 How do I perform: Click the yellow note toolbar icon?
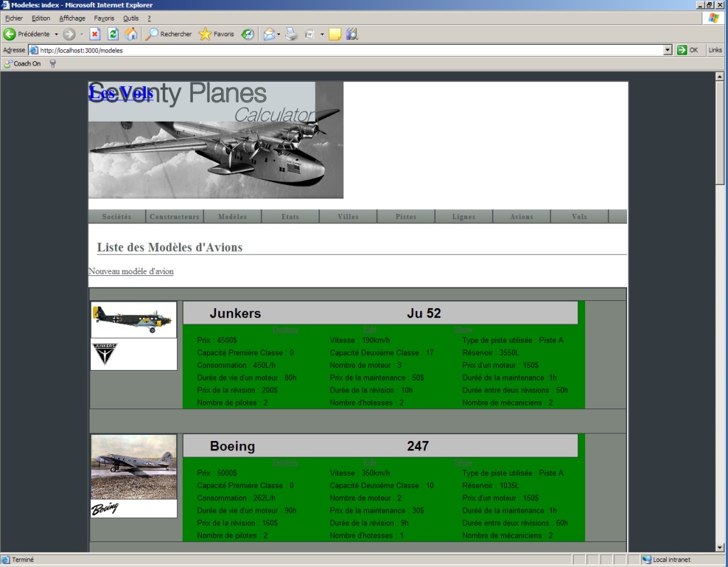335,34
